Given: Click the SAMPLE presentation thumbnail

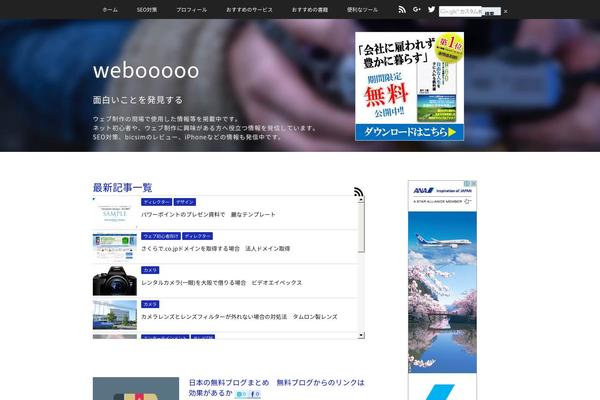Looking at the screenshot, I should coord(115,212).
